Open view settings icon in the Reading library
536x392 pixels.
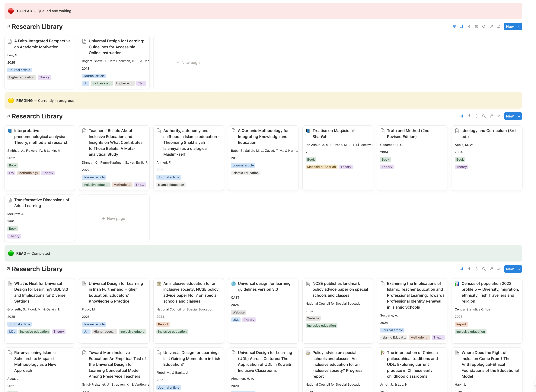(x=499, y=116)
